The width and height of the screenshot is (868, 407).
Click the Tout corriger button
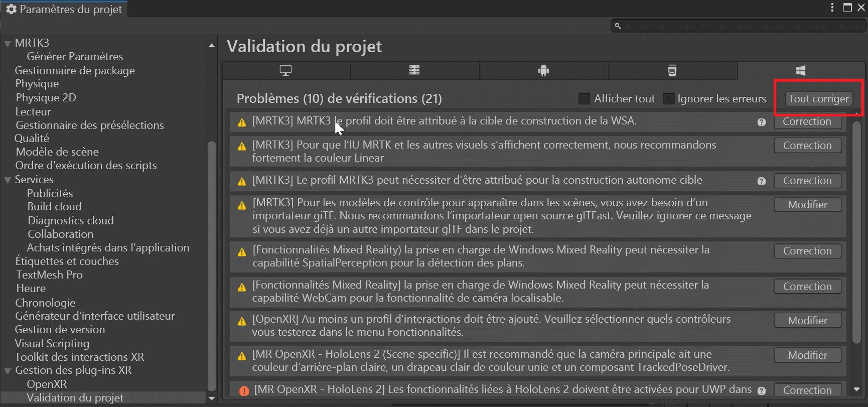pyautogui.click(x=818, y=98)
